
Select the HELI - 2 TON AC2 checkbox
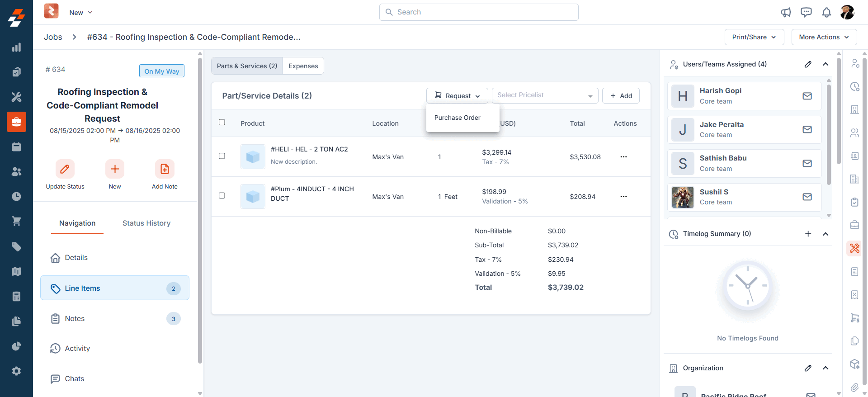pyautogui.click(x=222, y=156)
